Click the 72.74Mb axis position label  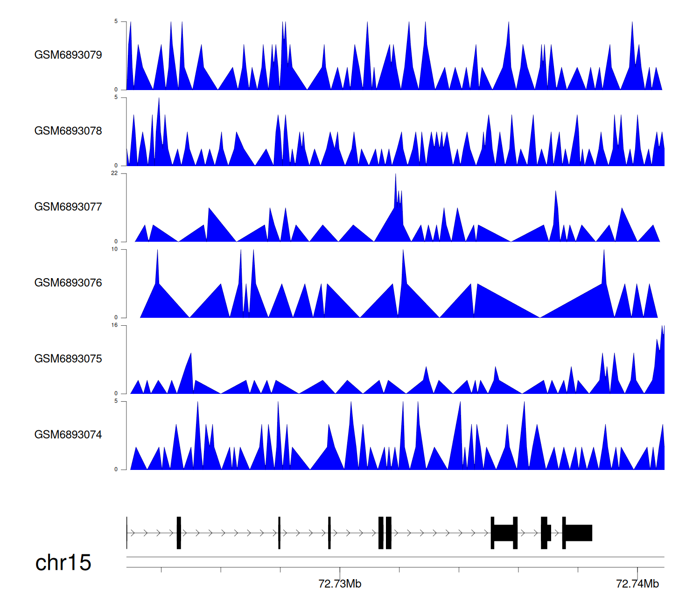637,584
